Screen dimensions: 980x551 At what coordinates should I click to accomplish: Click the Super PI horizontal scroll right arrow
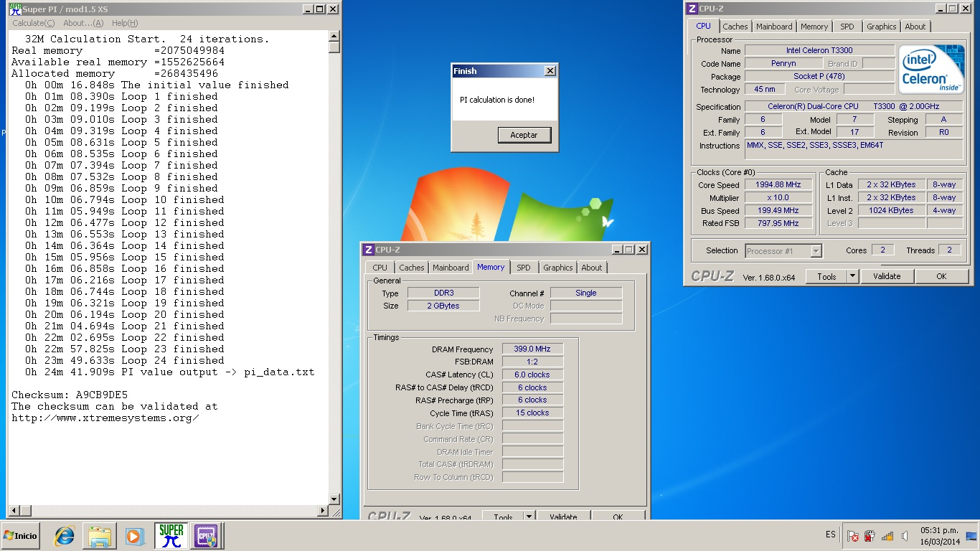(323, 511)
